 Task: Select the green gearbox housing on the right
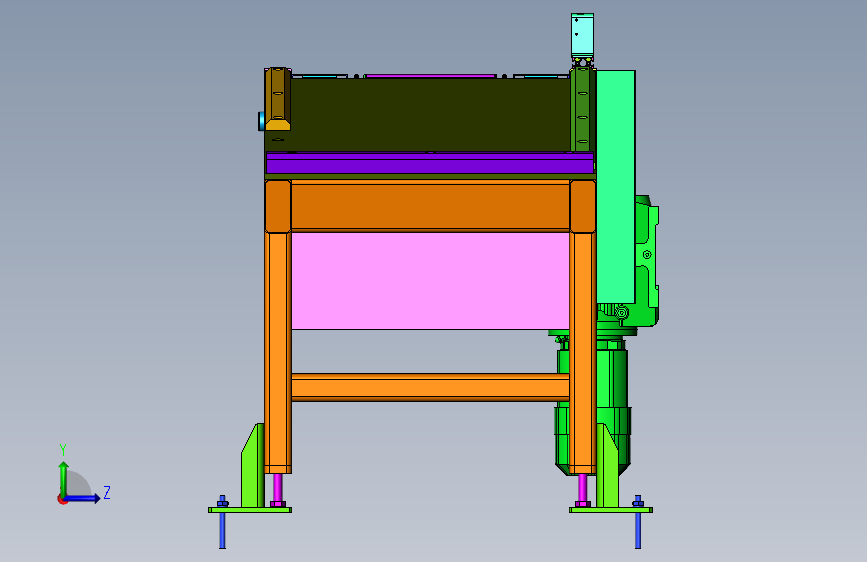646,260
